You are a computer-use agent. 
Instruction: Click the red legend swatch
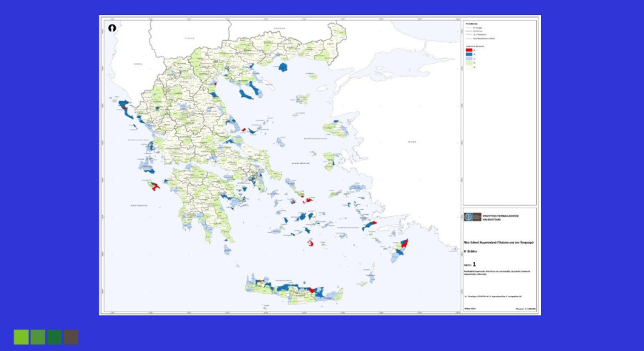click(469, 50)
